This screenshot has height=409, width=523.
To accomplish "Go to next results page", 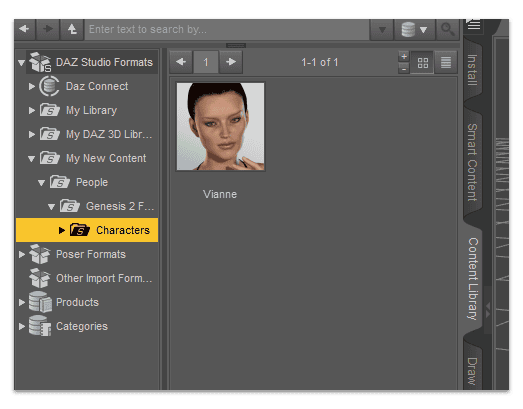I will [x=230, y=62].
